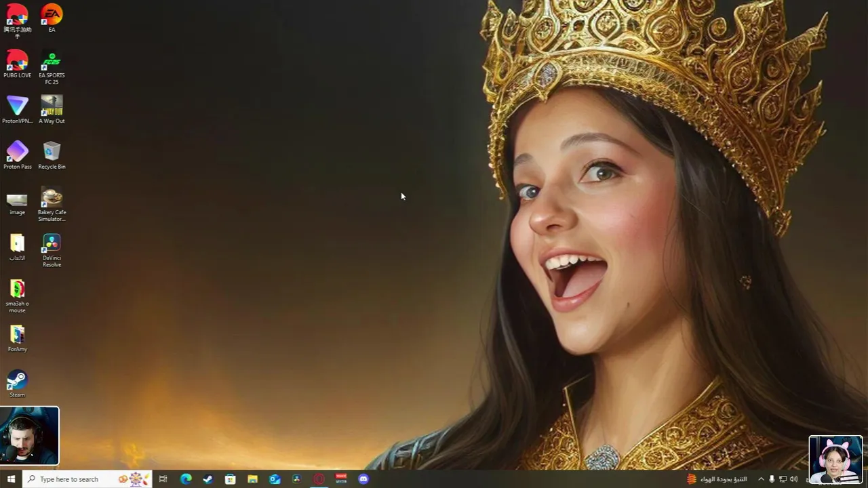Select the Arabic-named games folder on desktop
This screenshot has width=868, height=488.
point(17,247)
